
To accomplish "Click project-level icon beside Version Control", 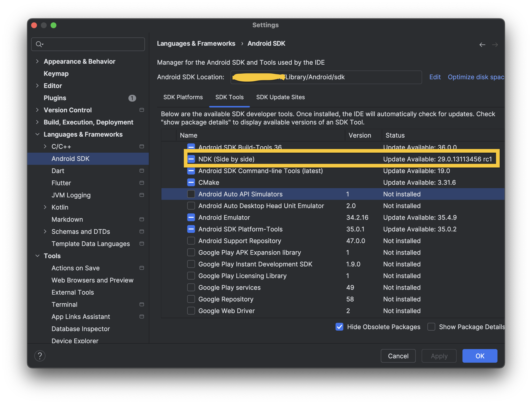I will coord(142,110).
